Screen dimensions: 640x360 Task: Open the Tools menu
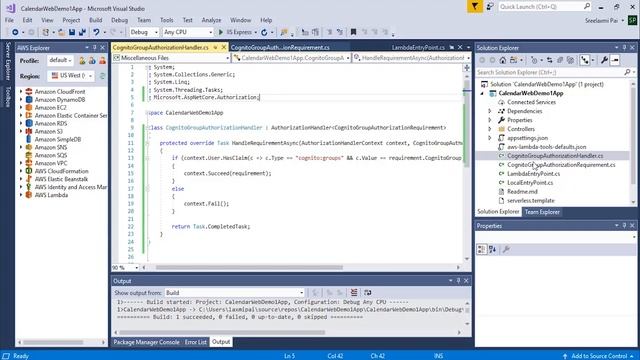pyautogui.click(x=166, y=20)
